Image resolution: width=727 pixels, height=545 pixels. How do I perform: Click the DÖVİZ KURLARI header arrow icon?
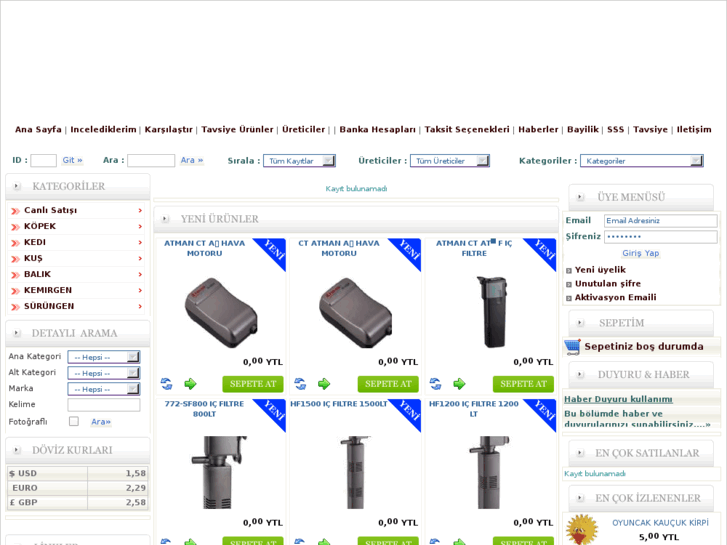[x=17, y=450]
